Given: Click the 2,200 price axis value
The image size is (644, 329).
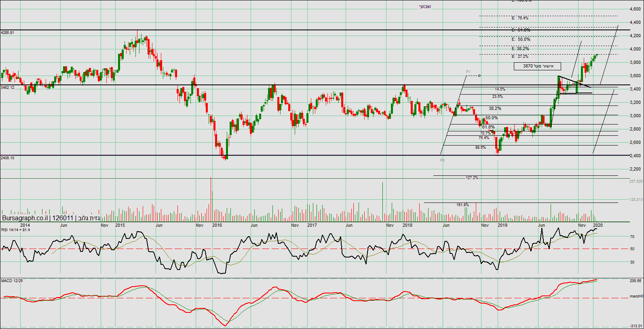Looking at the screenshot, I should pos(635,169).
